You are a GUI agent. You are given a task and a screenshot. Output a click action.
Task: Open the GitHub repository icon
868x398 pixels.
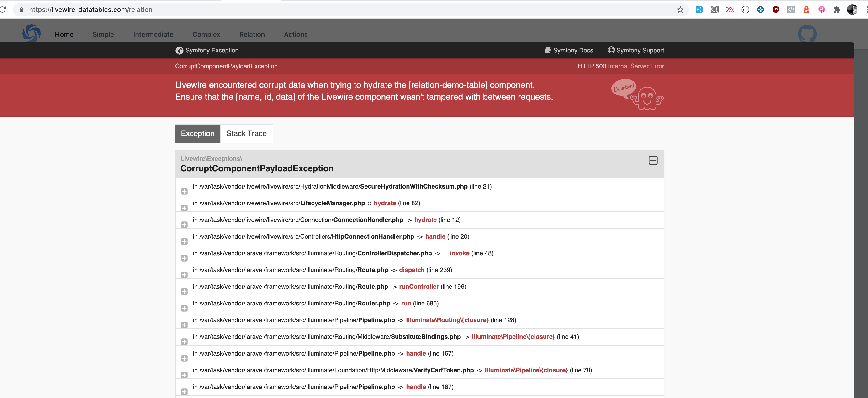pos(807,33)
